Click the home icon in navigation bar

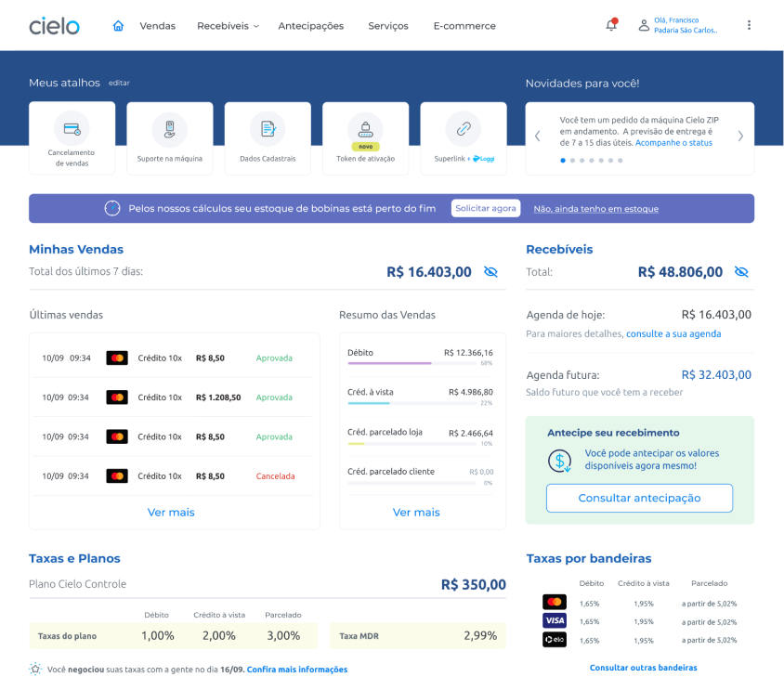[x=118, y=26]
